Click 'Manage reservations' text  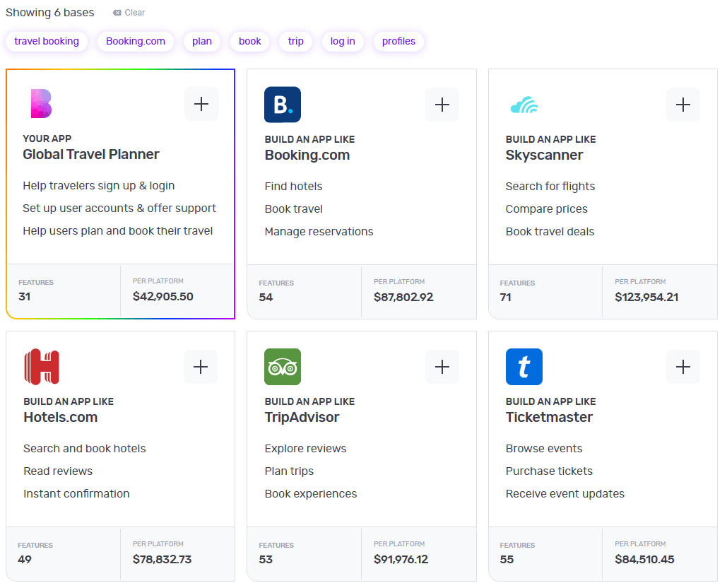point(319,232)
